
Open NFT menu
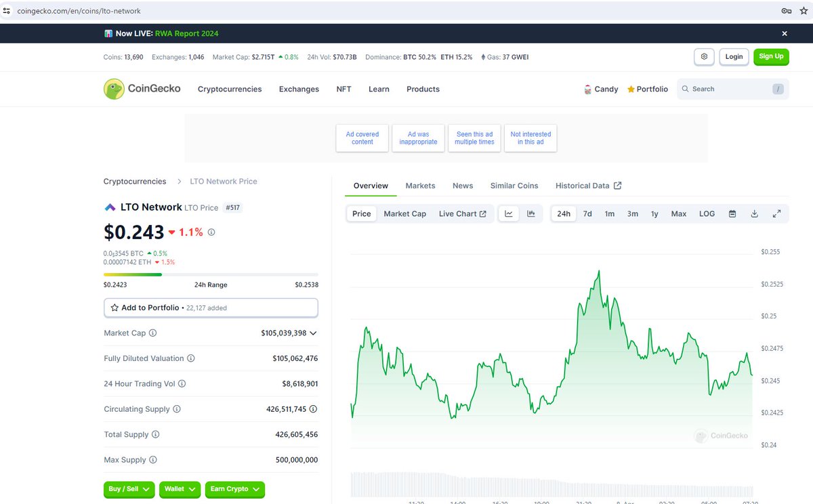click(344, 89)
